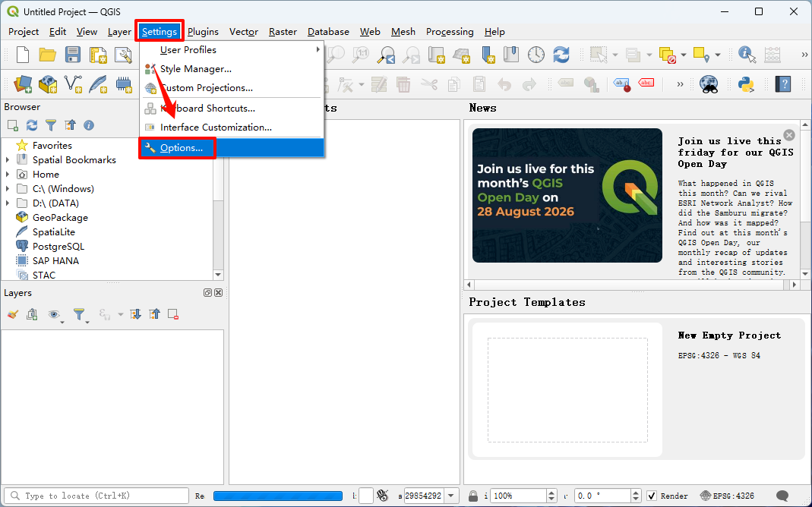
Task: Open the Temporal Controller clock icon
Action: (536, 55)
